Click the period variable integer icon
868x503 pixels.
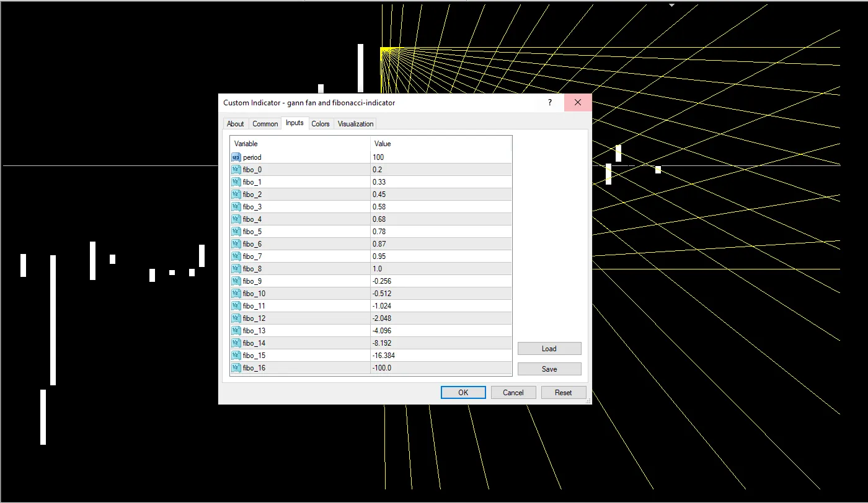236,157
